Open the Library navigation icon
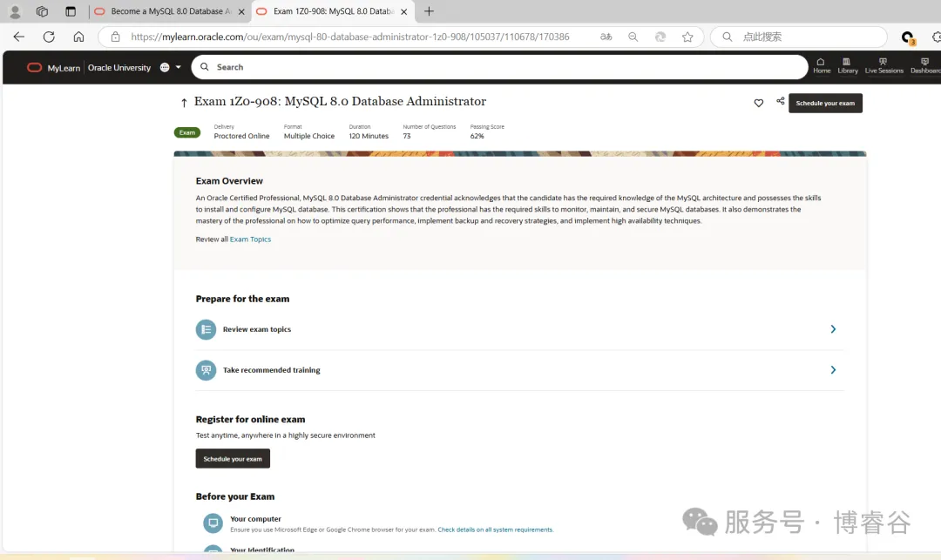Screen dimensions: 941x560 pos(848,66)
